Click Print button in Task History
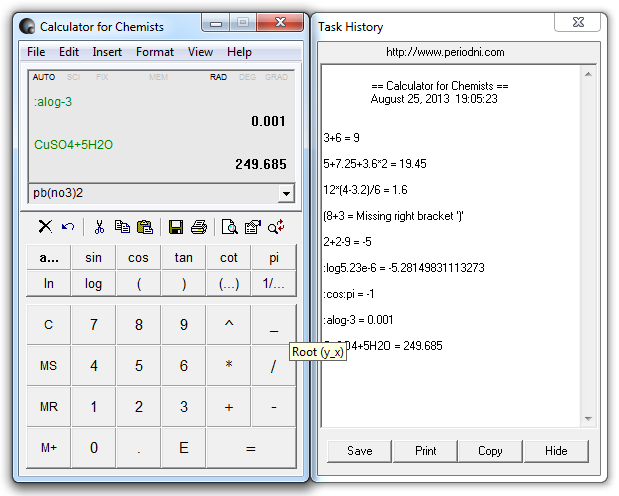 pyautogui.click(x=426, y=451)
